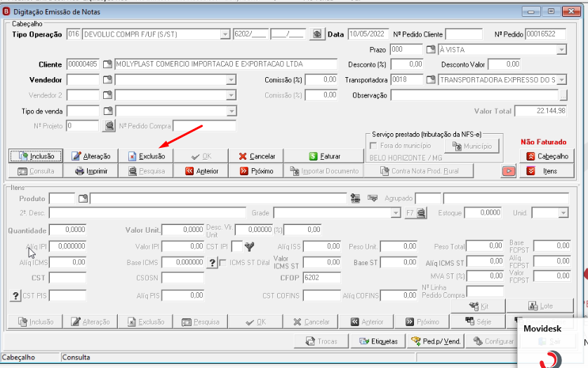Click the Transportadora code field 0018
The height and width of the screenshot is (368, 588).
(x=407, y=79)
